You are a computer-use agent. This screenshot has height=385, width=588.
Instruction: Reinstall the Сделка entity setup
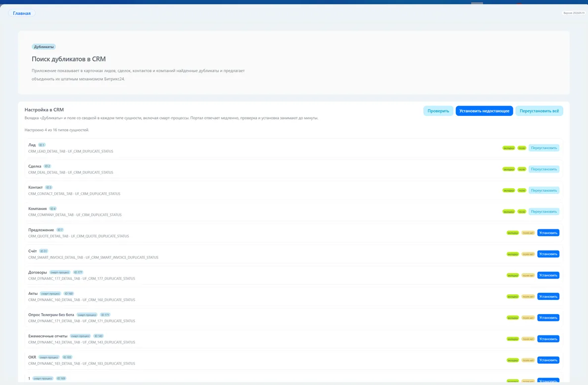pyautogui.click(x=544, y=169)
